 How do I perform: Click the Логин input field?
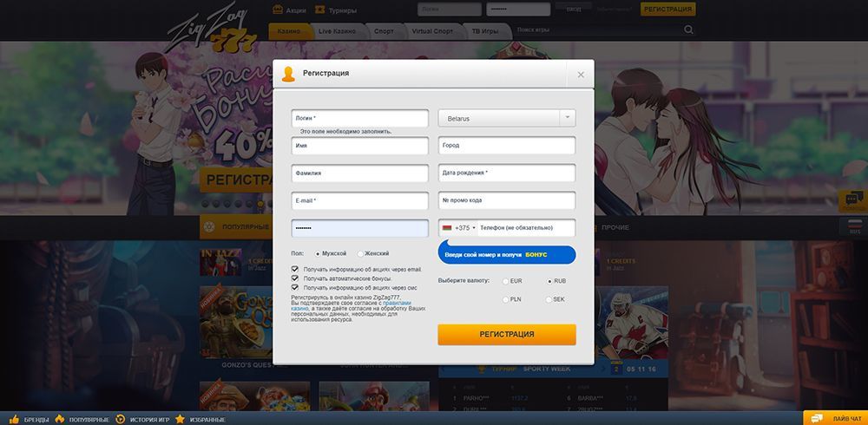[x=360, y=118]
